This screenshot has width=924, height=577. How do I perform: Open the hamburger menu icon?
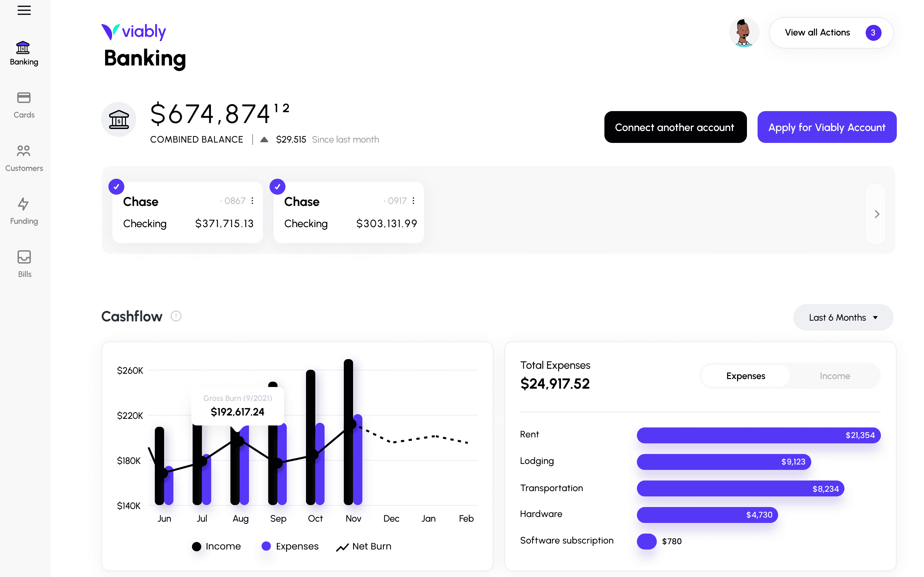(x=24, y=10)
